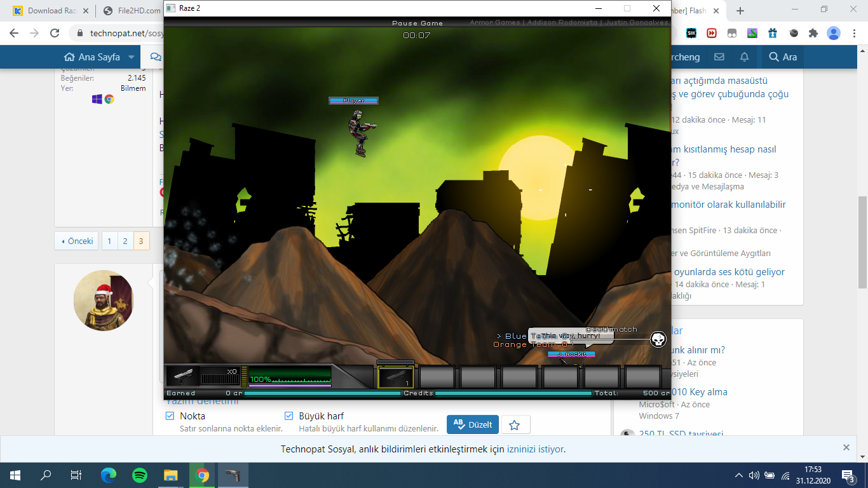Image resolution: width=868 pixels, height=488 pixels.
Task: Click the Düzelt button
Action: click(472, 424)
